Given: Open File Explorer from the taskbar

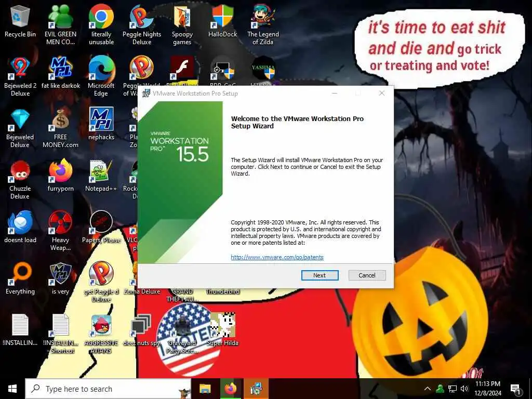Looking at the screenshot, I should click(x=205, y=389).
